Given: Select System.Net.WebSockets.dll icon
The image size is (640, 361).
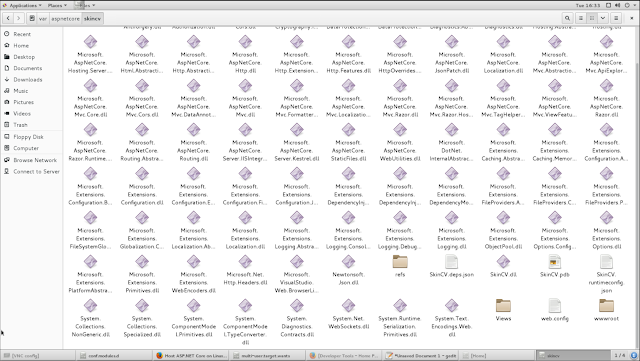Looking at the screenshot, I should point(349,305).
